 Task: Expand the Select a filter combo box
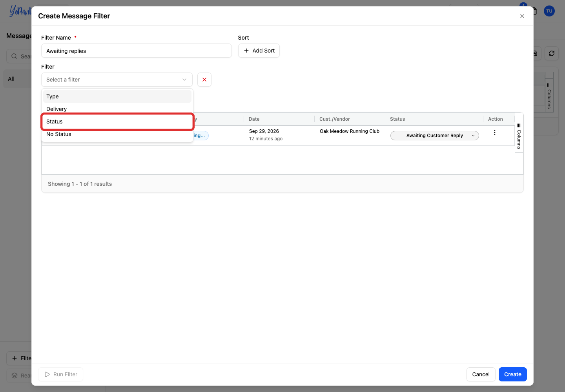coord(117,80)
